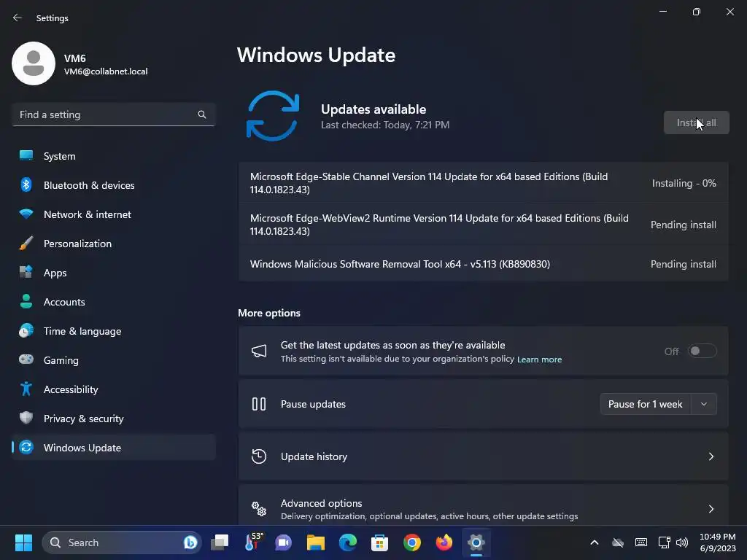Open the clock showing 10:49 PM
The image size is (747, 560).
tap(717, 542)
